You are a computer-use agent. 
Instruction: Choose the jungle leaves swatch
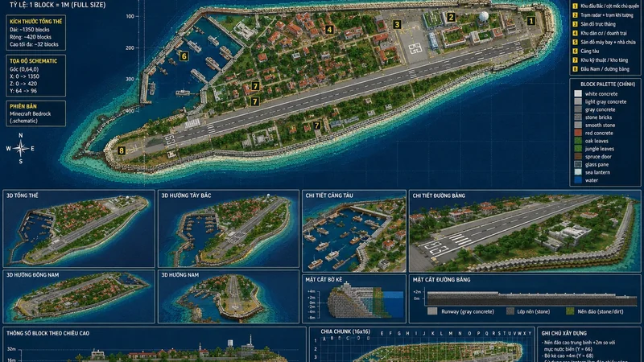578,149
